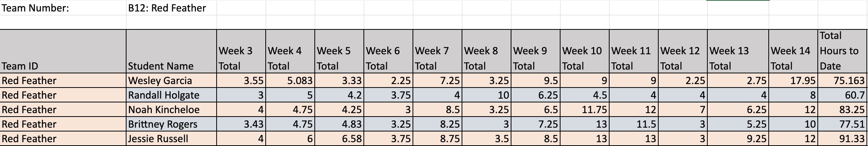
Task: Select the Week 7 Total header cell
Action: pos(437,51)
